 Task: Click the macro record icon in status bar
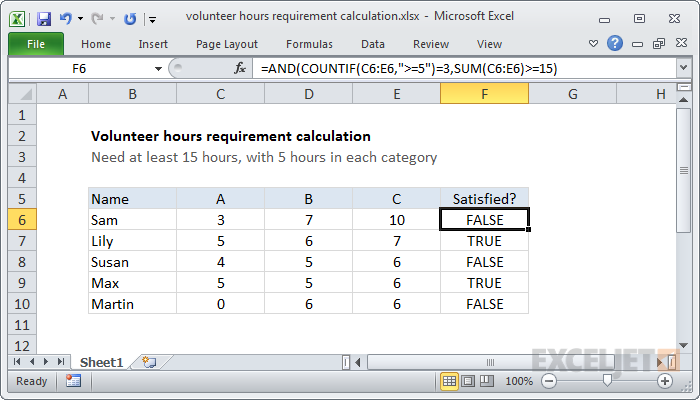73,381
